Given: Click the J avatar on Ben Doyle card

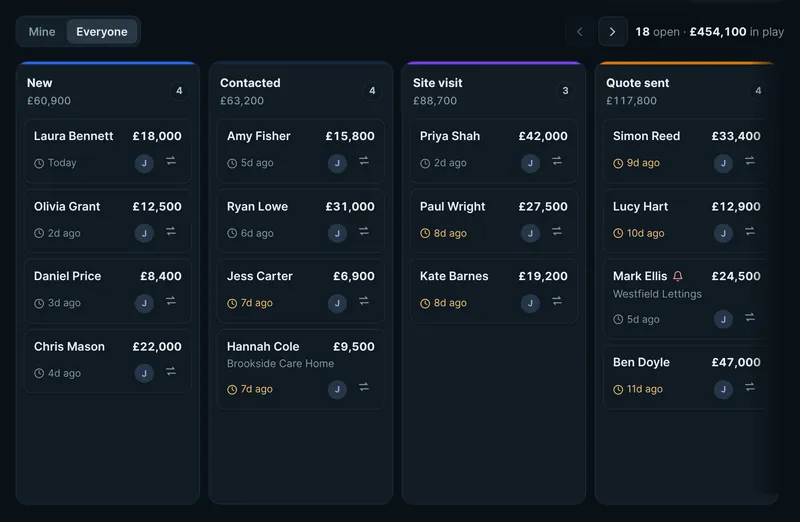Looking at the screenshot, I should (723, 390).
